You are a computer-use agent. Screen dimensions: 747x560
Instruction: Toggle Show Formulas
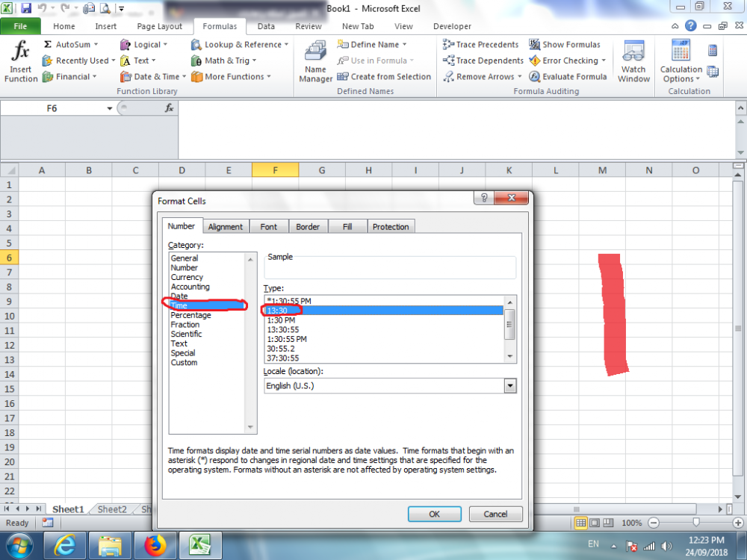pos(565,44)
